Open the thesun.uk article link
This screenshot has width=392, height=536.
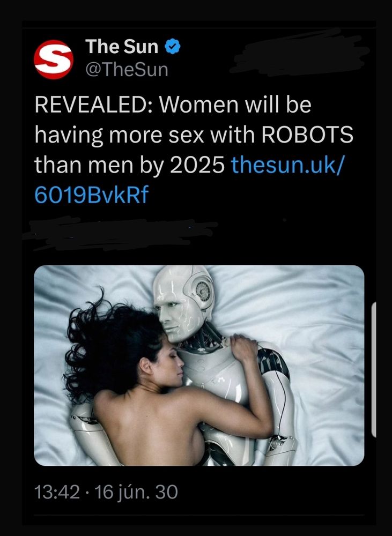(287, 165)
